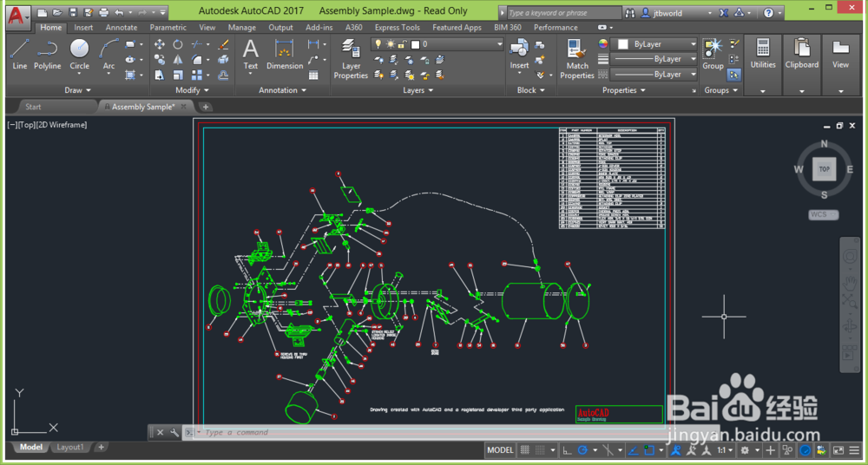Activate the Move tool in Modify panel
Image resolution: width=868 pixels, height=465 pixels.
[x=160, y=44]
